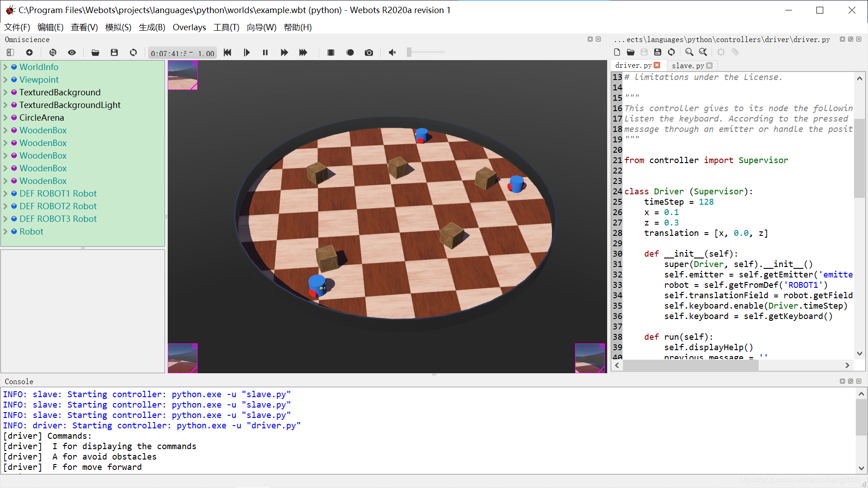Image resolution: width=868 pixels, height=488 pixels.
Task: Open the 模拟(S) menu
Action: point(118,27)
